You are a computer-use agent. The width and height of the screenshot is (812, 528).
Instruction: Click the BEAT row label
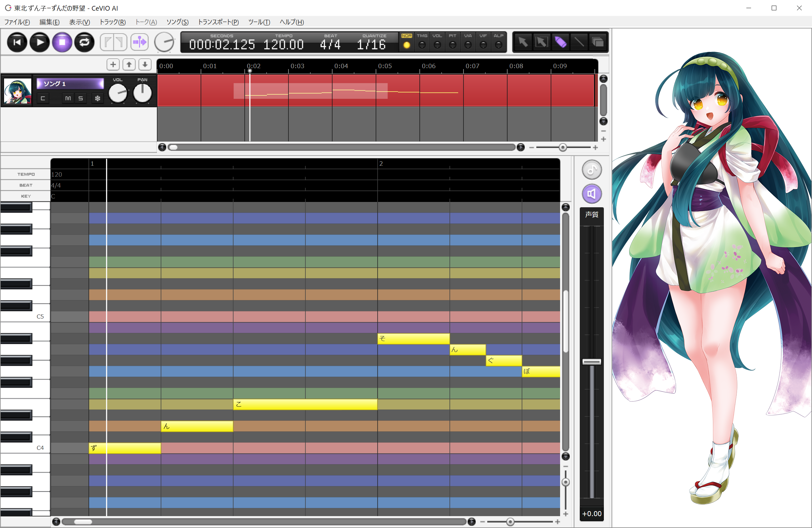coord(26,185)
